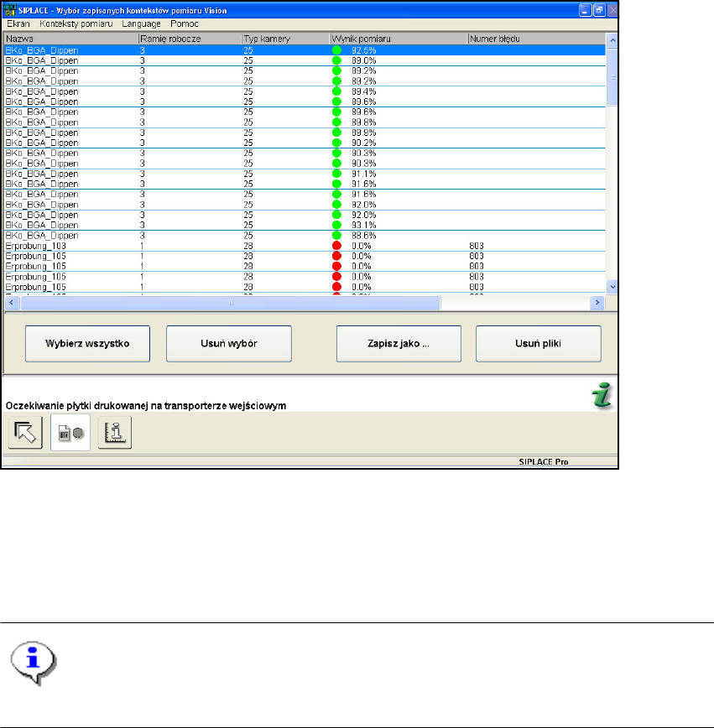Click the green italic info icon
The image size is (714, 728).
(602, 396)
